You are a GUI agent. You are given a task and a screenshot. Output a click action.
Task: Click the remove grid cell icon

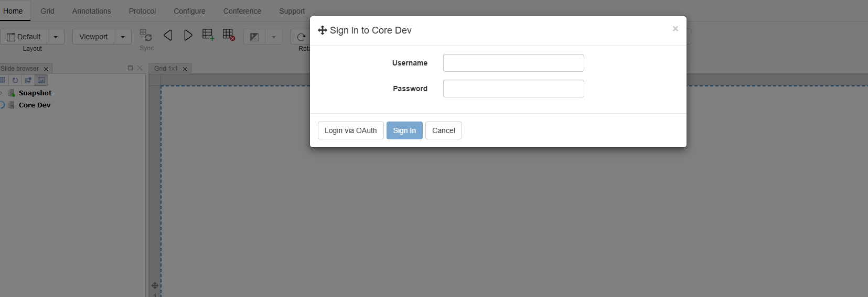[x=229, y=35]
